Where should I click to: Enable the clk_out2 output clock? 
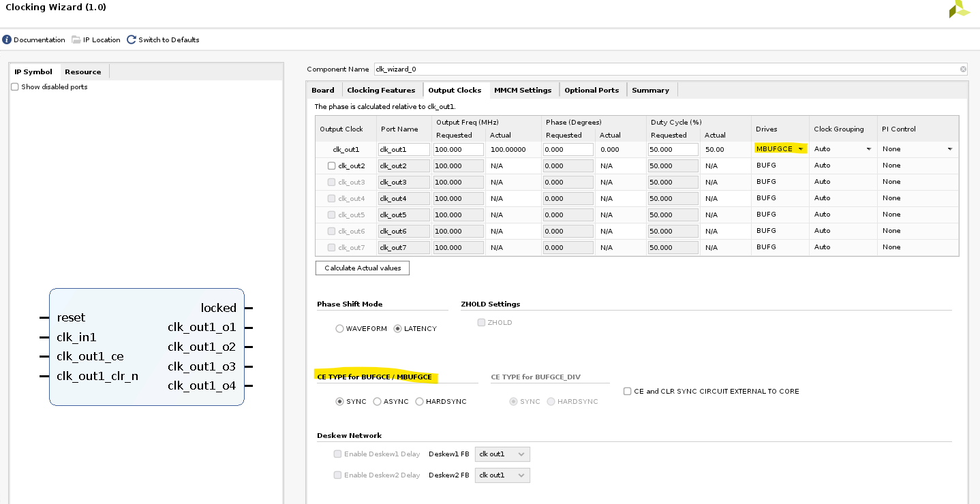[331, 166]
